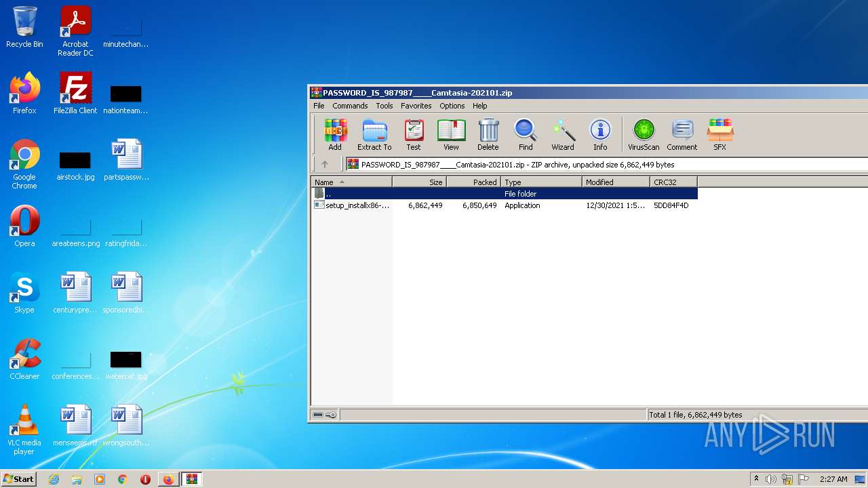The width and height of the screenshot is (868, 488).
Task: Select centurypre... Word document on desktop
Action: click(x=75, y=293)
